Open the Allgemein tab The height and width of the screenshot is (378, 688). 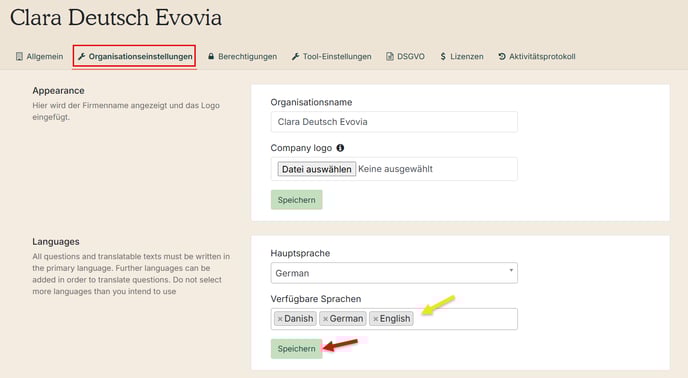point(39,56)
